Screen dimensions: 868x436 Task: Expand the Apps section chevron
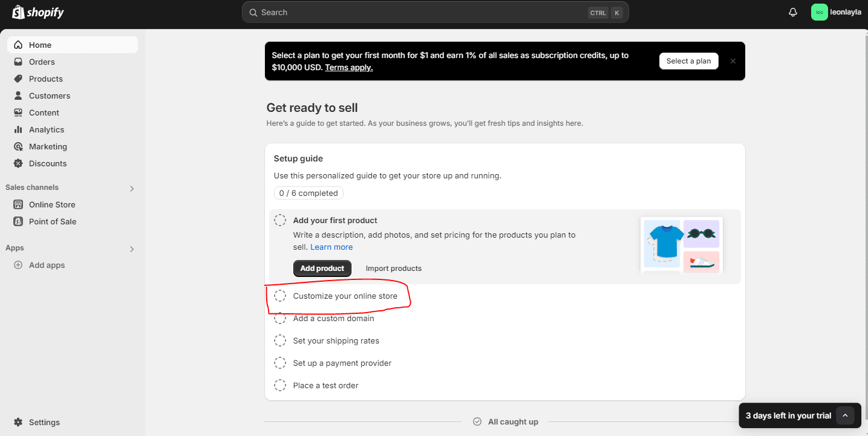pos(132,249)
